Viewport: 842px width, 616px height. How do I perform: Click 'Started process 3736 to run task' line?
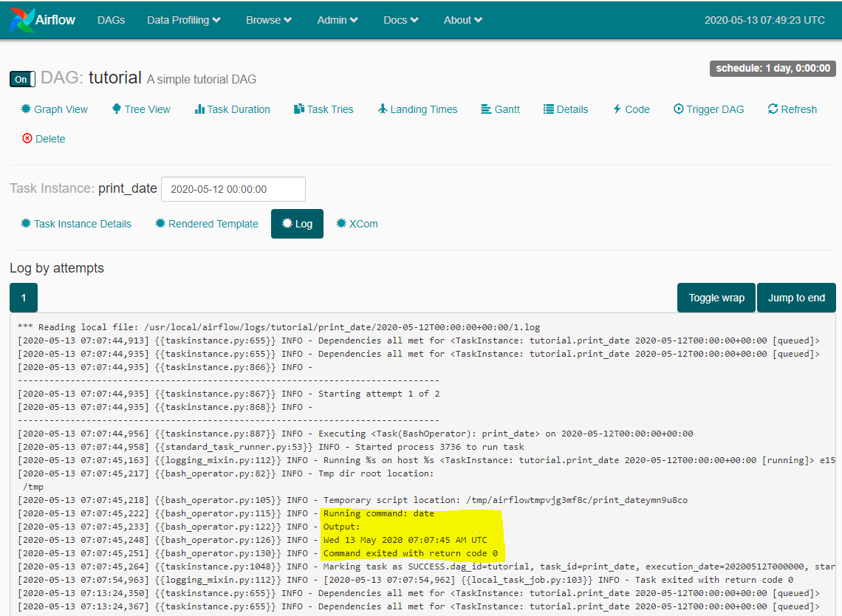pos(270,447)
